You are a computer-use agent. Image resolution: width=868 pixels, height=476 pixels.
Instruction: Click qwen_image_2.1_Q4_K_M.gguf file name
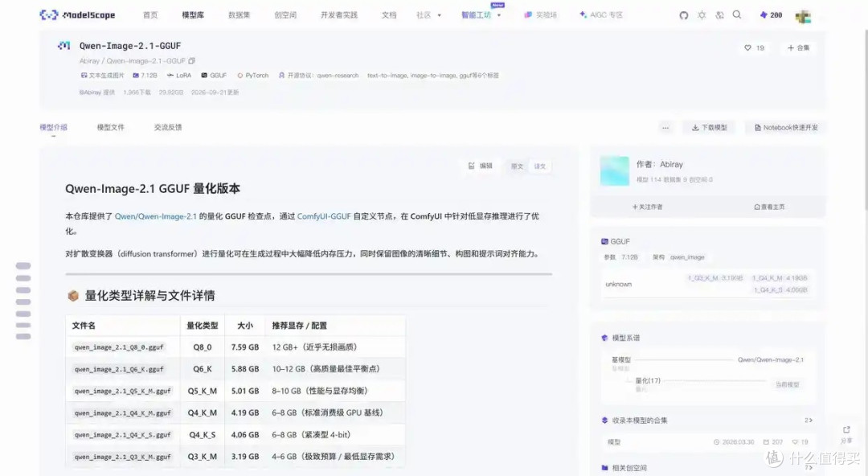click(123, 412)
